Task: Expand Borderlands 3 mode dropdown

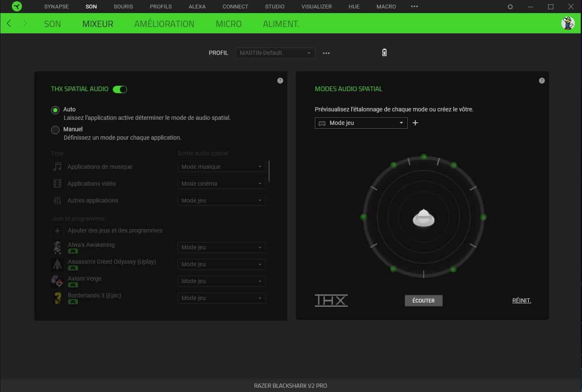Action: (222, 298)
